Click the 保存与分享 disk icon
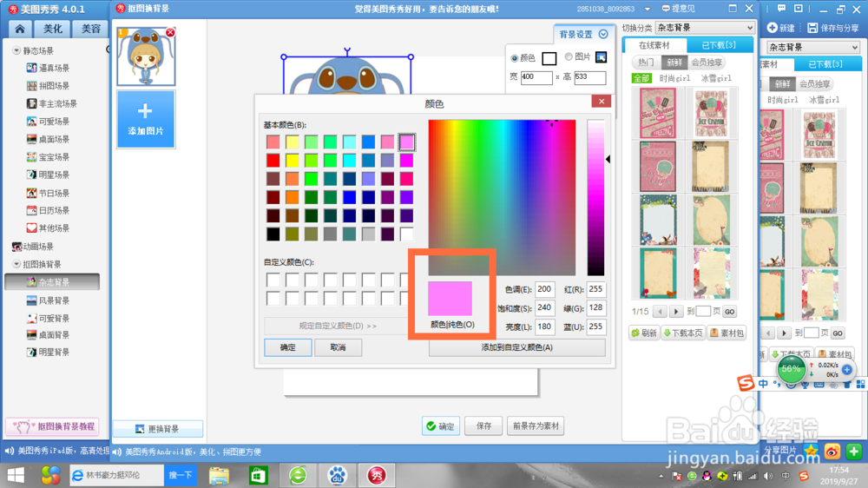 [812, 28]
